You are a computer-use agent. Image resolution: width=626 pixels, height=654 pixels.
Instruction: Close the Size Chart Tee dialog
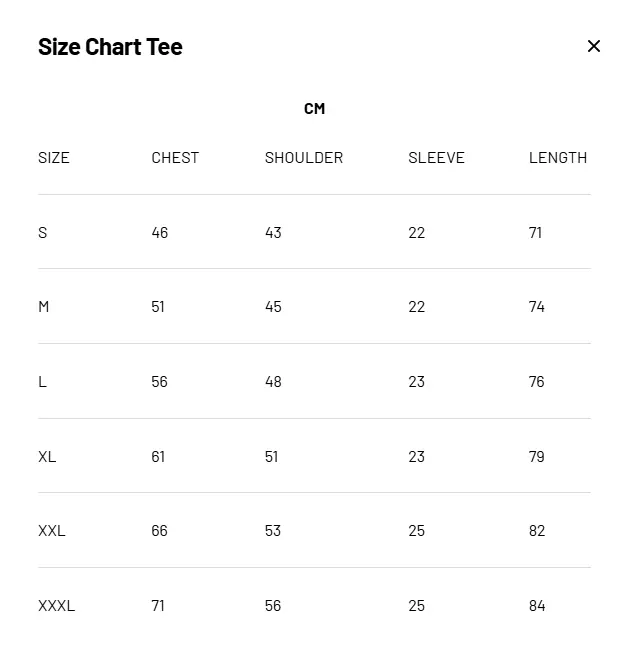594,46
